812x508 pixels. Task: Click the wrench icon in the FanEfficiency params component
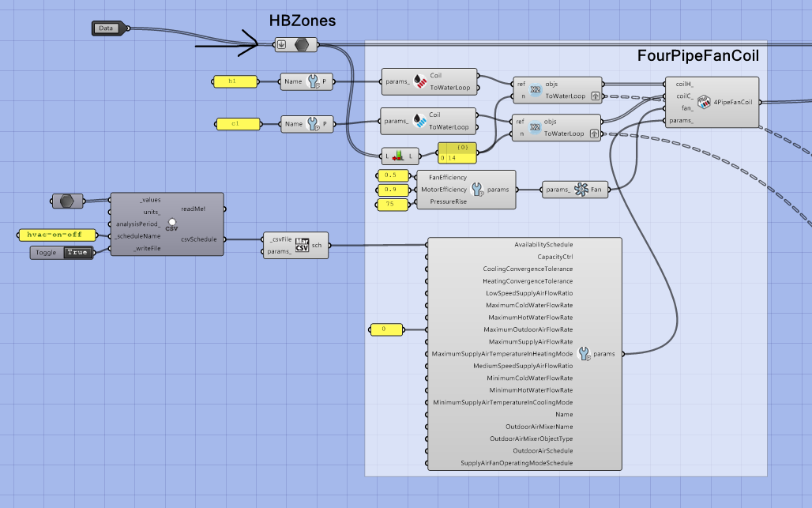pos(477,190)
